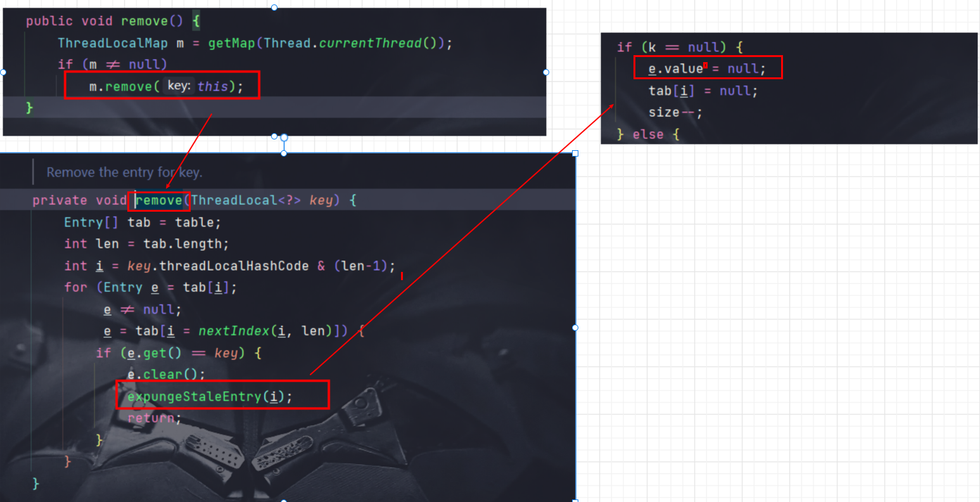Click the 'expungeStaleEntry(i);' call

pos(210,397)
